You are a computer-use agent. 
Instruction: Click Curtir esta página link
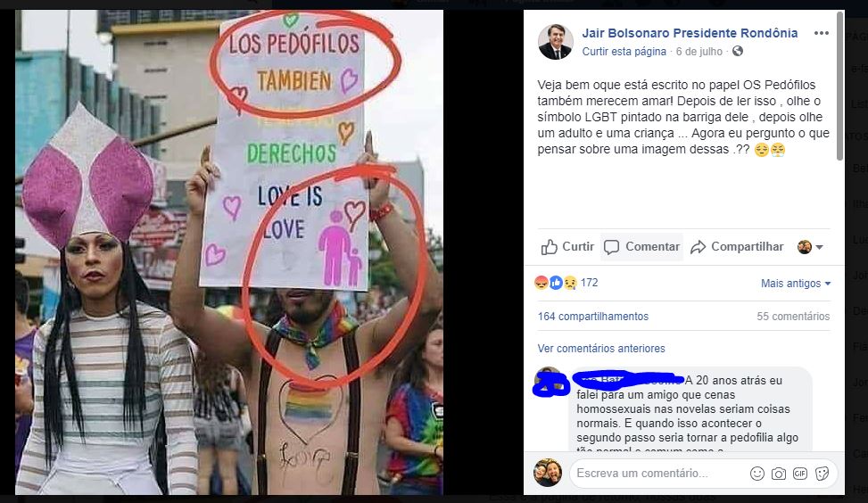(624, 52)
